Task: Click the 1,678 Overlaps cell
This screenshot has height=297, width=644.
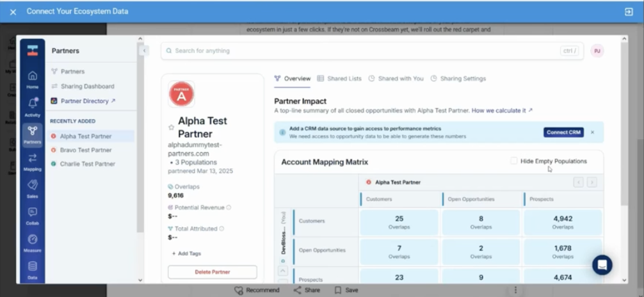Action: point(563,252)
